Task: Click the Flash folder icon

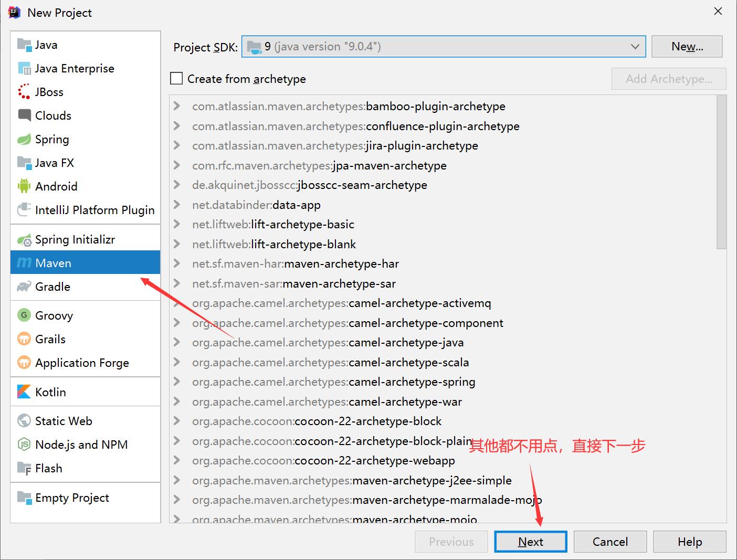Action: pos(24,468)
